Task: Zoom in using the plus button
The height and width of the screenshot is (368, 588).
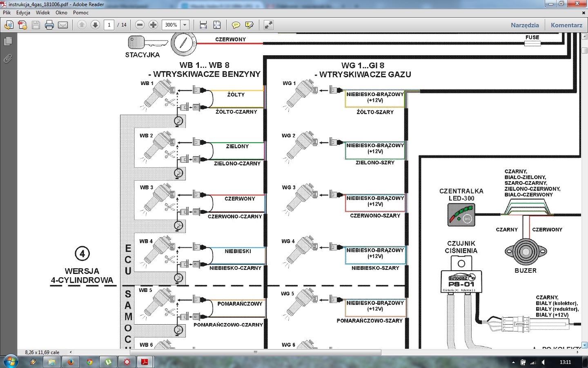Action: point(153,25)
